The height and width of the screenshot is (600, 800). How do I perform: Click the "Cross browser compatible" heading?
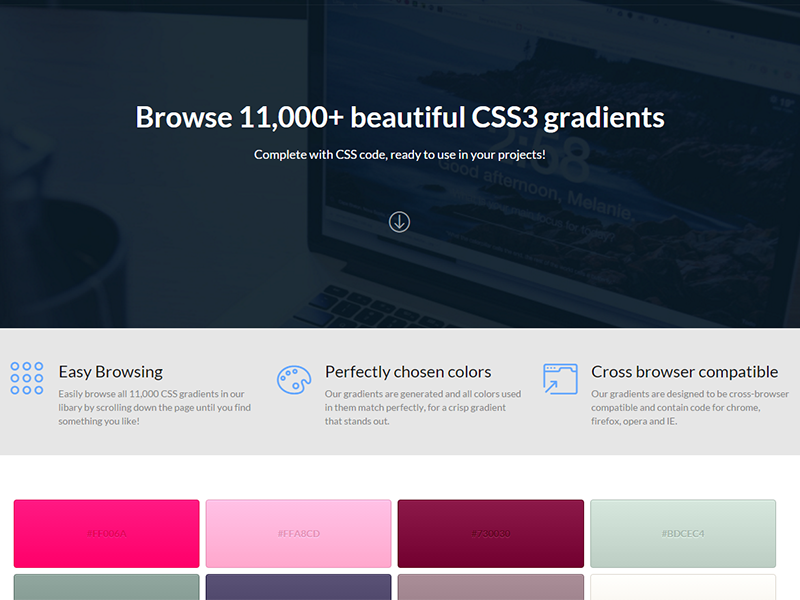click(685, 372)
